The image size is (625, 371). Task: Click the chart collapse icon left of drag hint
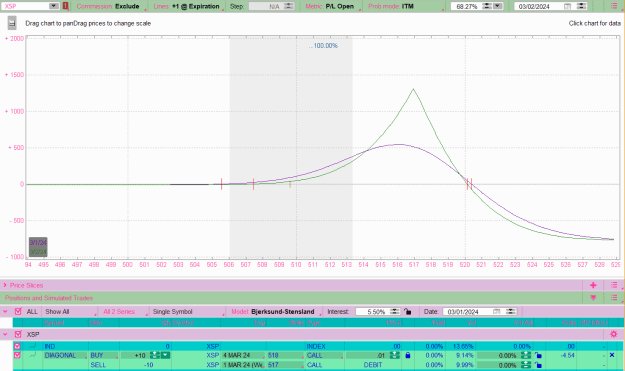point(12,23)
